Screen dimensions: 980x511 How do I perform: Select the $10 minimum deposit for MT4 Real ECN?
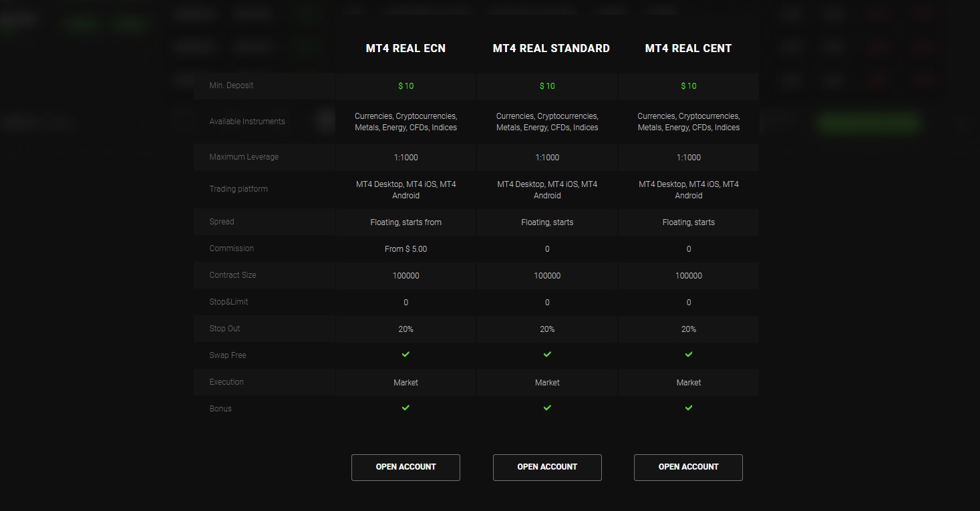(x=405, y=86)
